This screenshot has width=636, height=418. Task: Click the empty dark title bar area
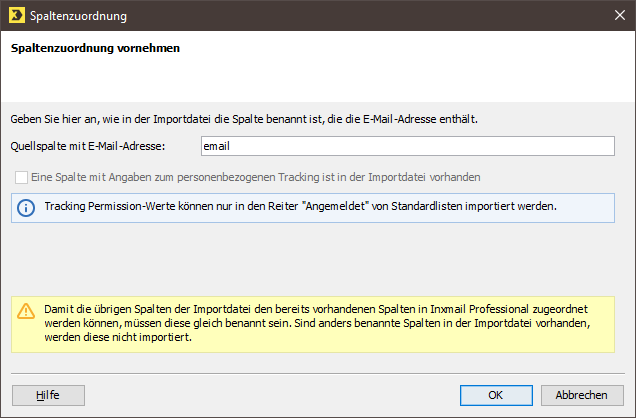(x=365, y=15)
